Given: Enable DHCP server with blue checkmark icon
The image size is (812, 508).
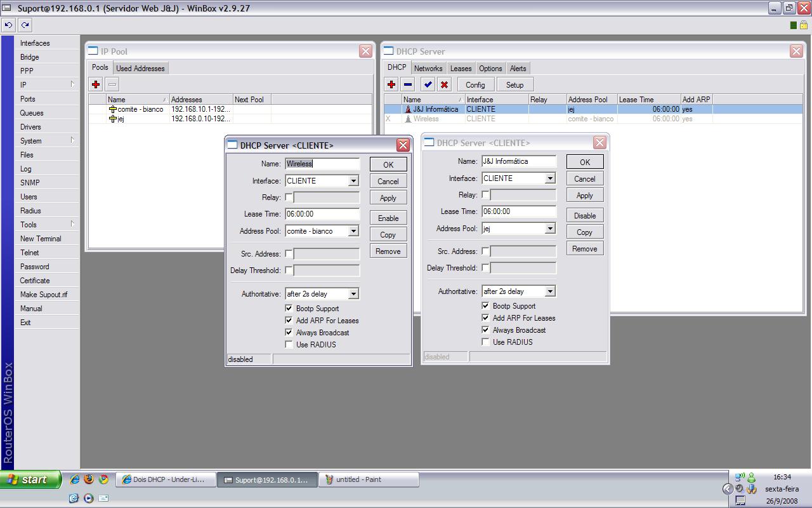Looking at the screenshot, I should point(428,84).
